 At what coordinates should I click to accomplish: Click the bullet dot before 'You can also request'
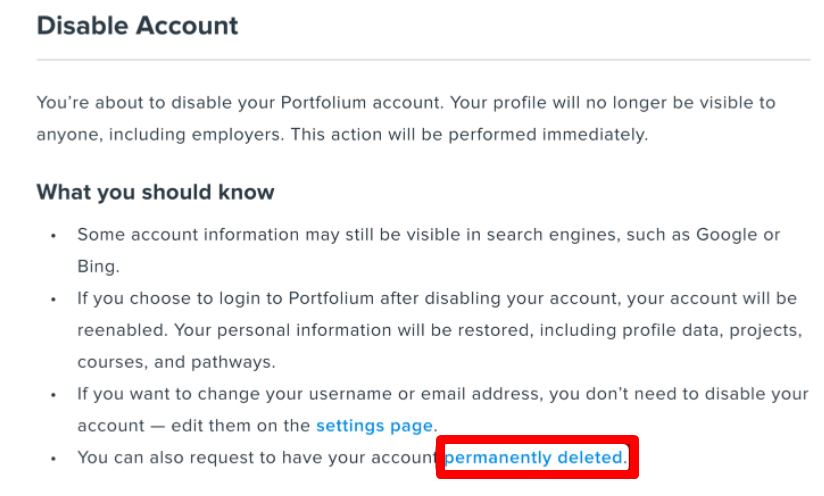point(54,459)
